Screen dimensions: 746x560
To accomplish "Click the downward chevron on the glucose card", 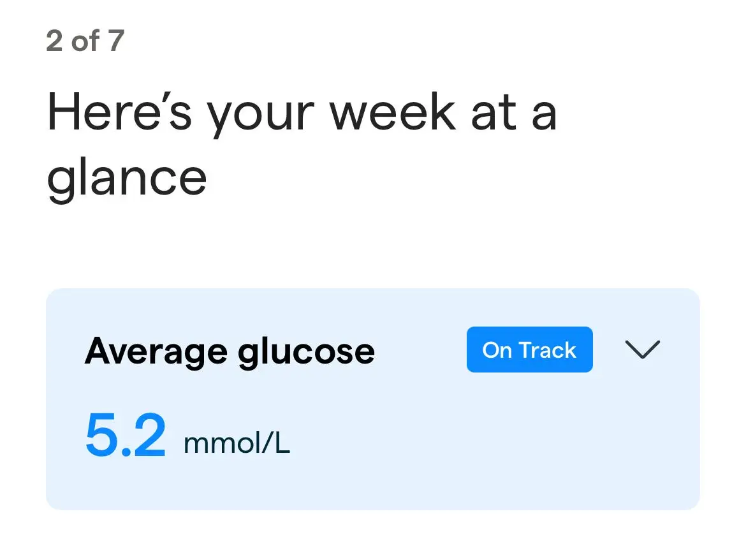I will tap(642, 350).
